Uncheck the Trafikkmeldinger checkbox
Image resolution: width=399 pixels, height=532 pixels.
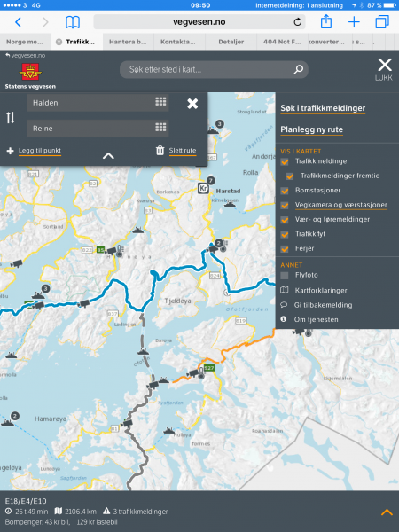pos(285,161)
